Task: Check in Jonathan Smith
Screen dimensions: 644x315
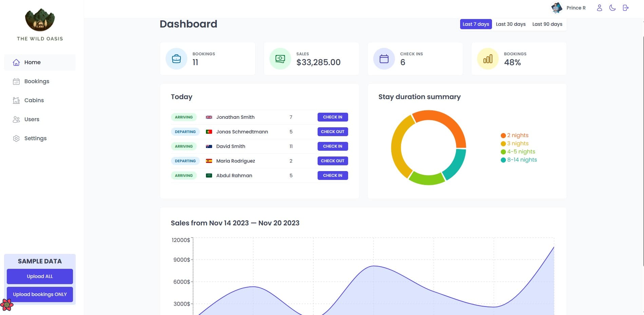Action: tap(333, 117)
